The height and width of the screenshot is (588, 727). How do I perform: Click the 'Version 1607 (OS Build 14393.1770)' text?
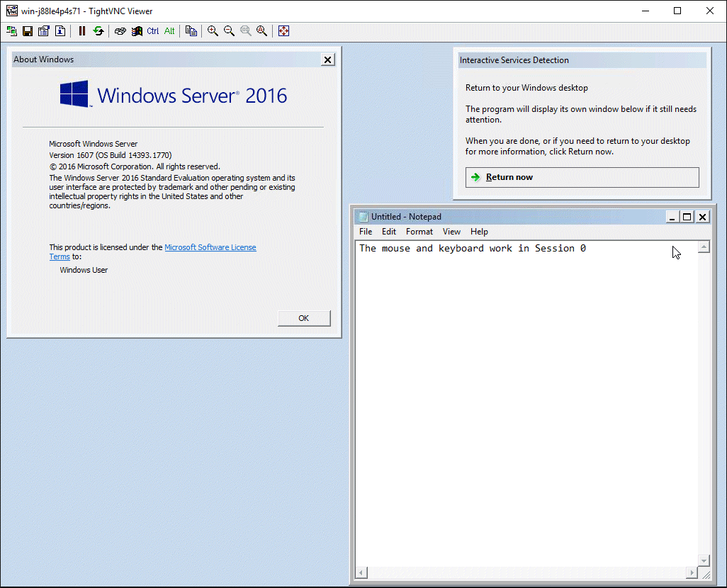click(x=111, y=155)
